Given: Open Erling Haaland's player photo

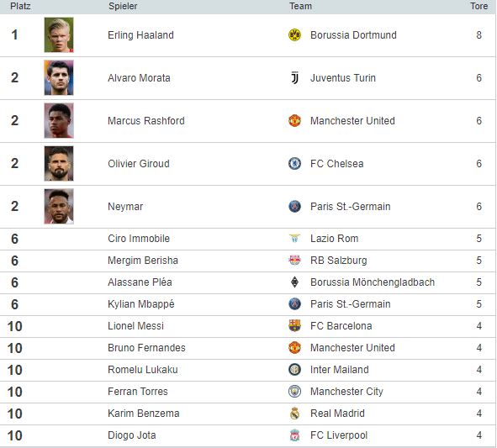Looking at the screenshot, I should (59, 34).
